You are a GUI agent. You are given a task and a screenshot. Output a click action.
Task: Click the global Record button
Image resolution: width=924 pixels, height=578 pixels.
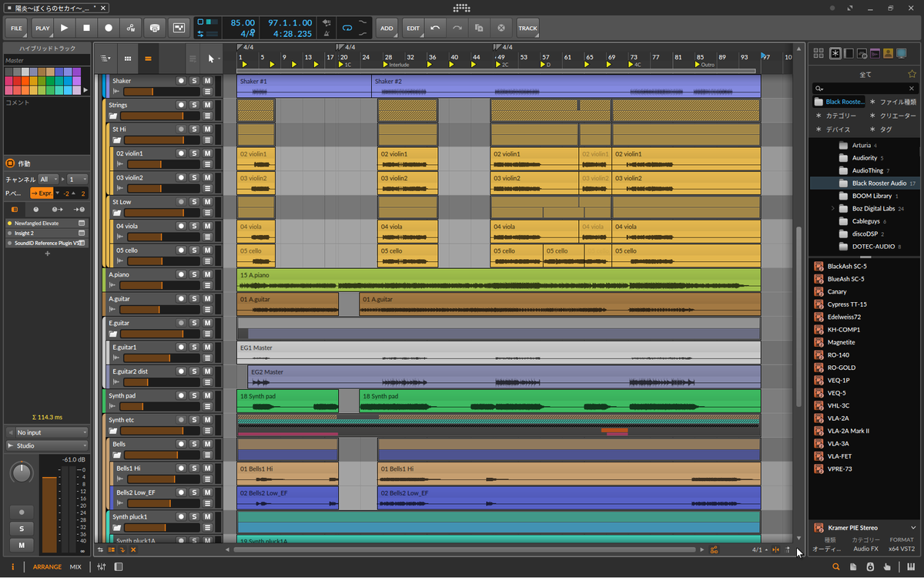click(109, 28)
